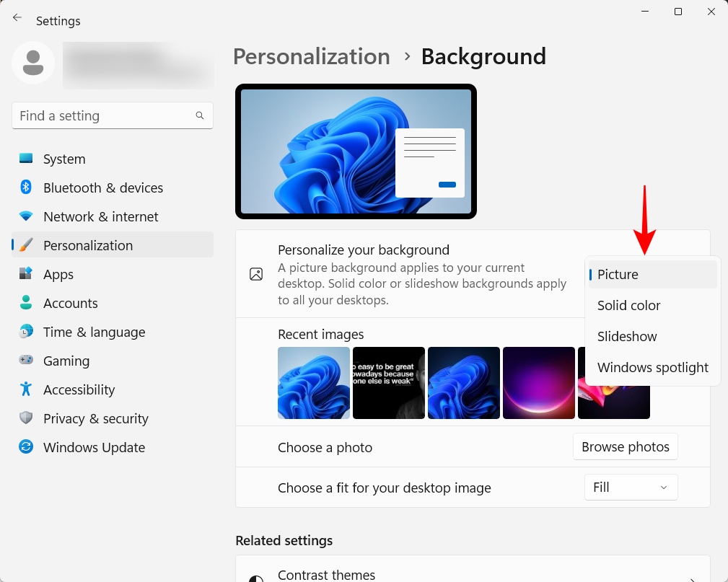Screen dimensions: 728x582
Task: Click the user profile avatar icon
Action: click(33, 63)
